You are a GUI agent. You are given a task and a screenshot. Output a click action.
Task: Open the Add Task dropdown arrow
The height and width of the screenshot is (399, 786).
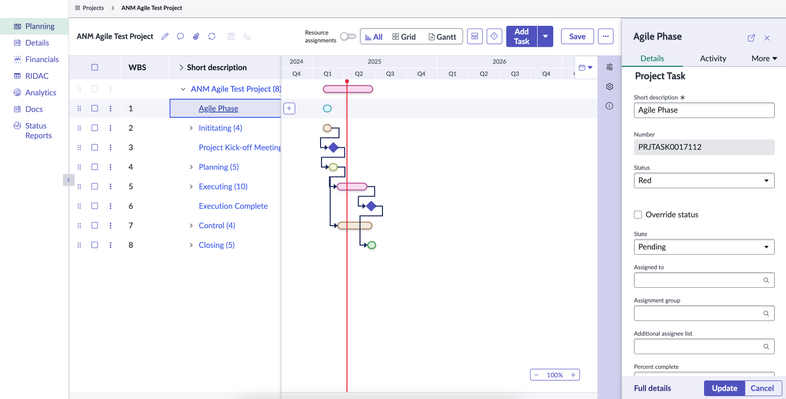pyautogui.click(x=545, y=37)
